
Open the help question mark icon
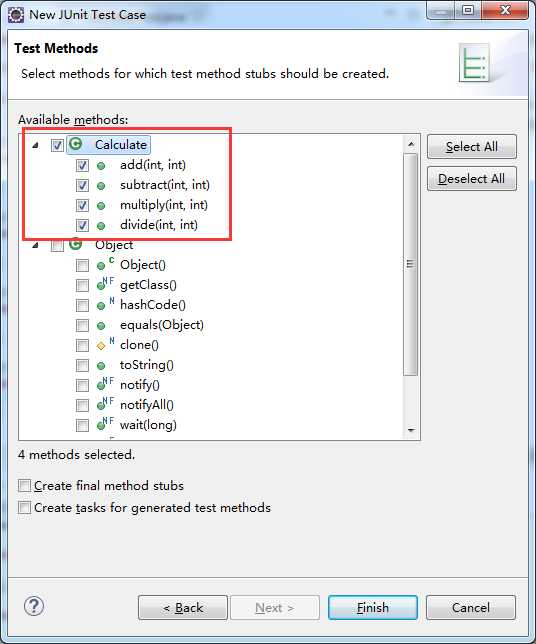(34, 606)
